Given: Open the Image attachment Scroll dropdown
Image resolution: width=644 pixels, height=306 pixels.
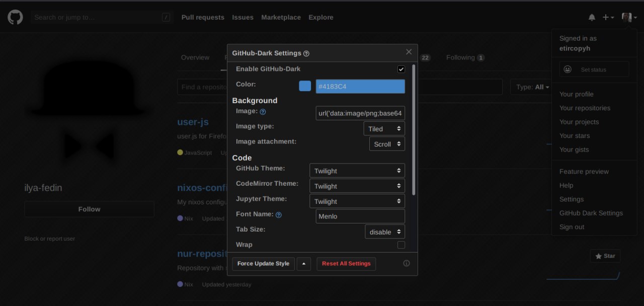Looking at the screenshot, I should (x=387, y=144).
